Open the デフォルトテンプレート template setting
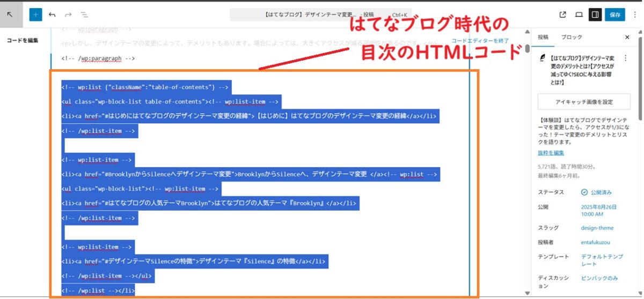 click(602, 260)
